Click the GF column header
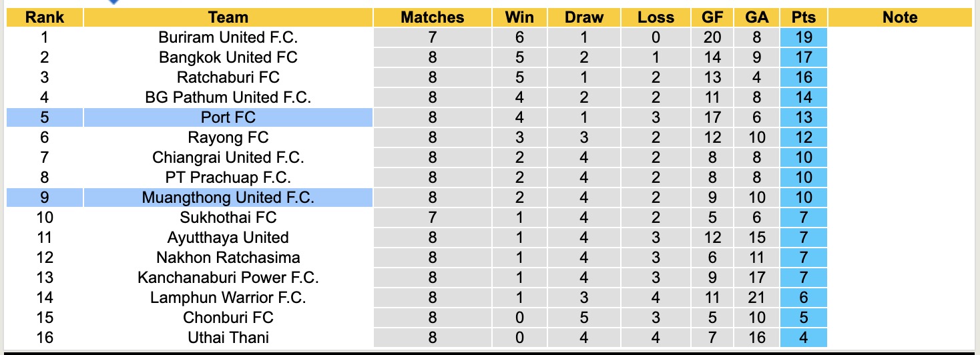This screenshot has width=980, height=355. click(712, 17)
